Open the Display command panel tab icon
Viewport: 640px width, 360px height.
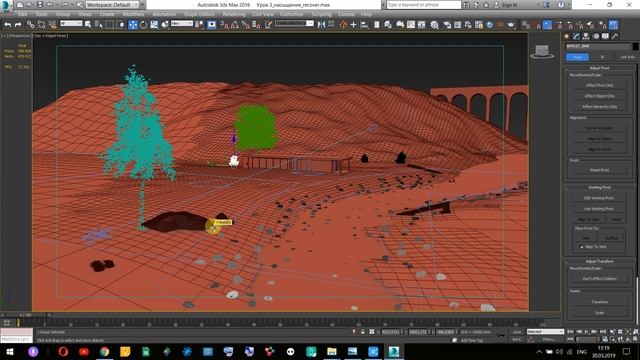point(605,36)
